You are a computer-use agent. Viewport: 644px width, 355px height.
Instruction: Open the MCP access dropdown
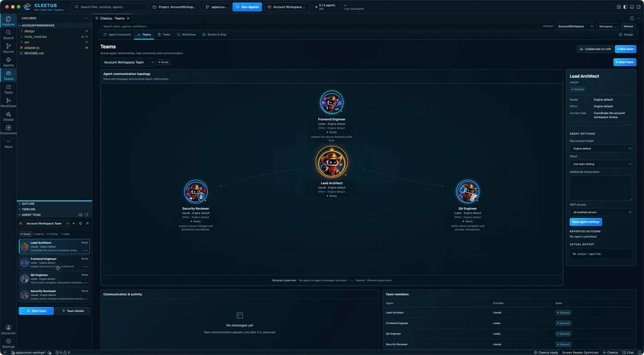pos(601,212)
